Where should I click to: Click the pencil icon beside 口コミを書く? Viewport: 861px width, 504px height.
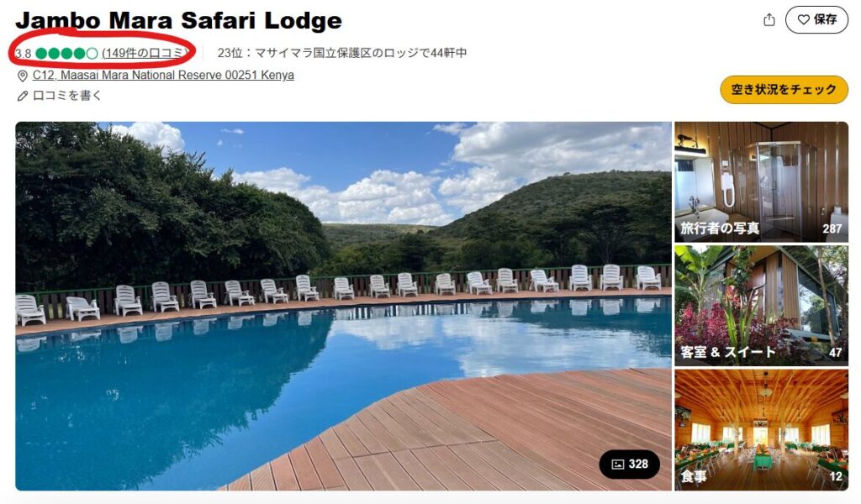tap(23, 96)
